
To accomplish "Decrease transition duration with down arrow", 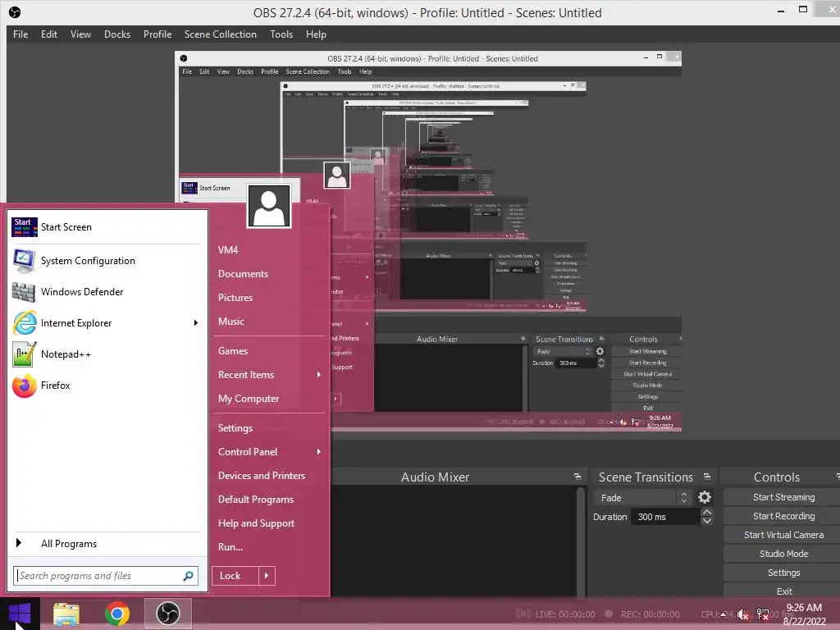I will coord(707,521).
